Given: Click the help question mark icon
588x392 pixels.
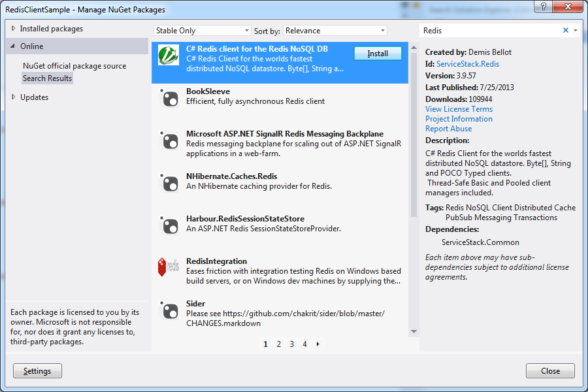Looking at the screenshot, I should [x=543, y=7].
